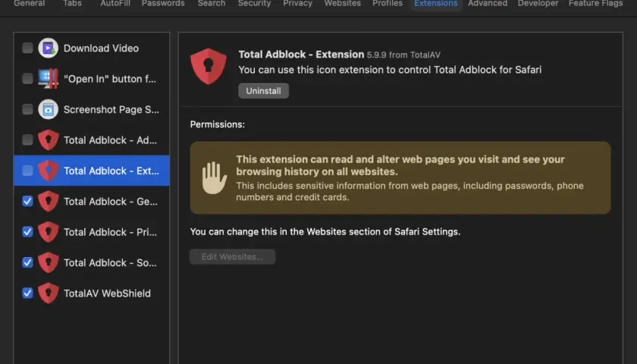637x364 pixels.
Task: Uninstall the Total Adblock extension
Action: pyautogui.click(x=263, y=90)
